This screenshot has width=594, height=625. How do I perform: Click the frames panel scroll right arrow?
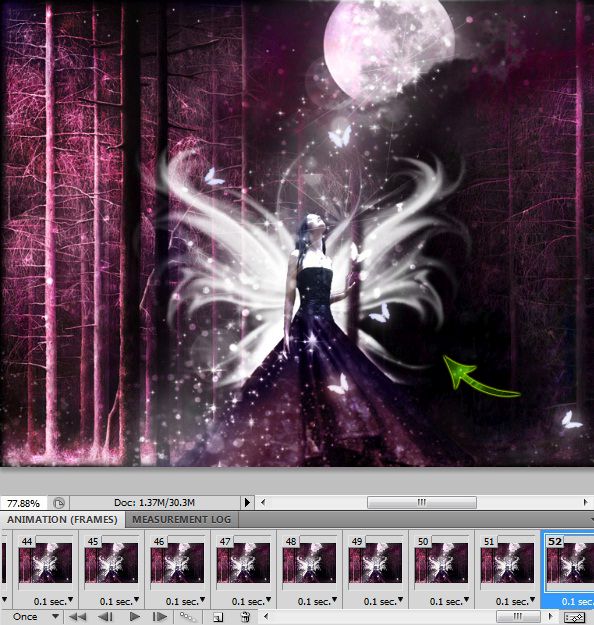(551, 617)
